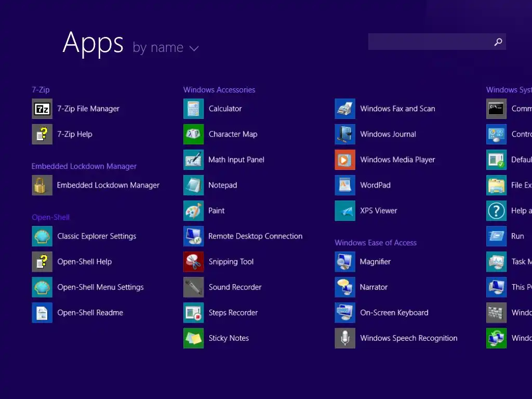Click the Math Input Panel icon
The height and width of the screenshot is (399, 532).
(193, 159)
